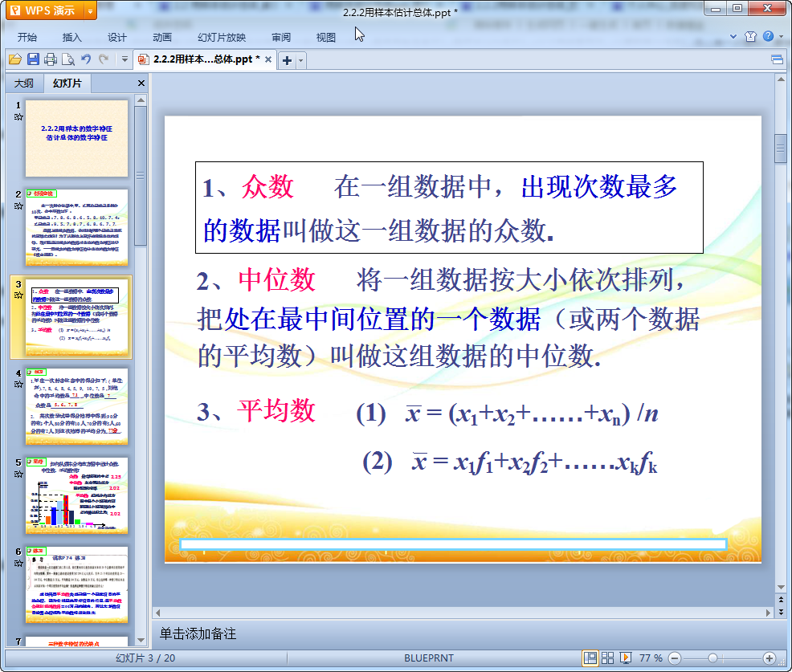Click the 众数 definition text box on slide
The width and height of the screenshot is (792, 672).
[x=449, y=207]
